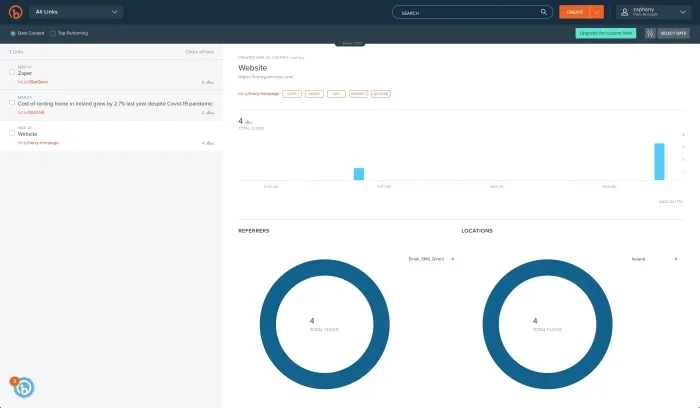This screenshot has height=408, width=700.
Task: Open the Zaper link row
Action: point(111,75)
